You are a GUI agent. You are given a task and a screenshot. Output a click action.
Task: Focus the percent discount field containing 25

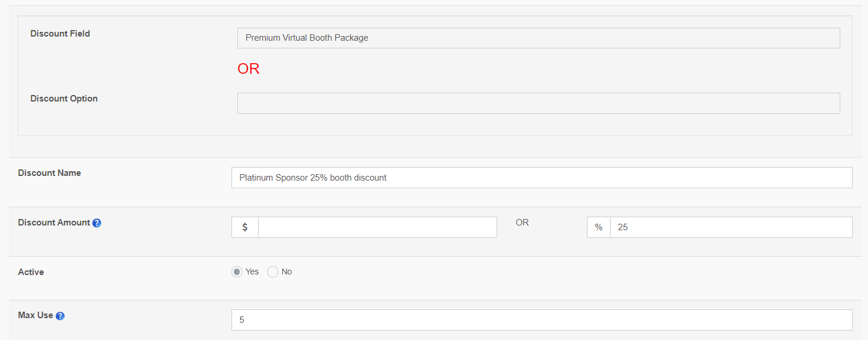731,227
